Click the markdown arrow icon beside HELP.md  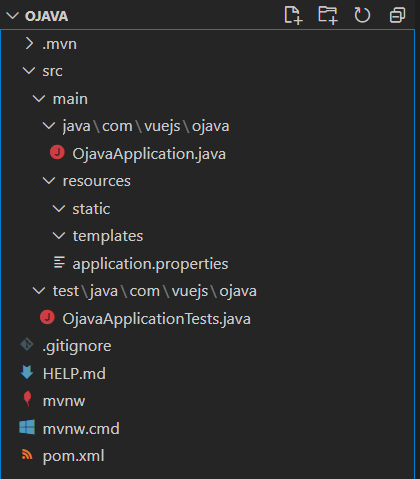coord(27,372)
